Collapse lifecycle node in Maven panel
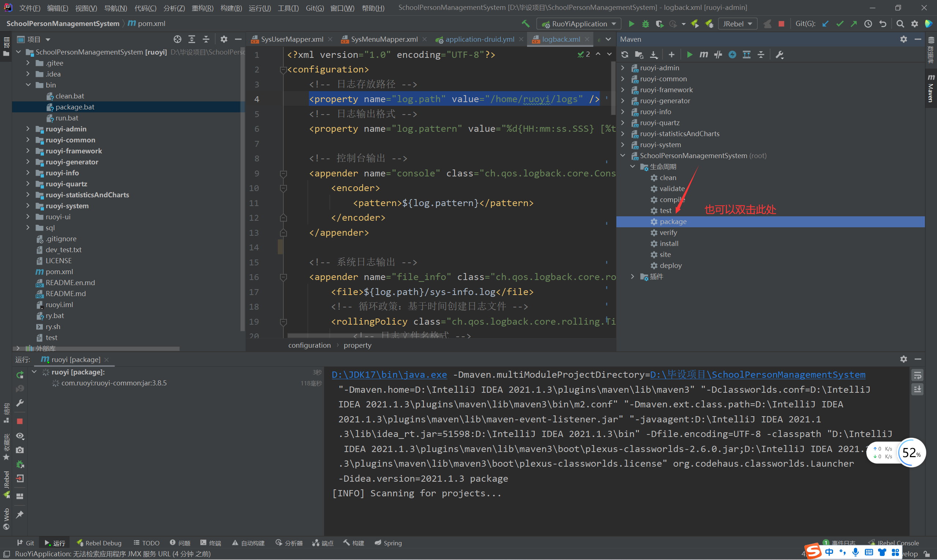 (x=633, y=167)
